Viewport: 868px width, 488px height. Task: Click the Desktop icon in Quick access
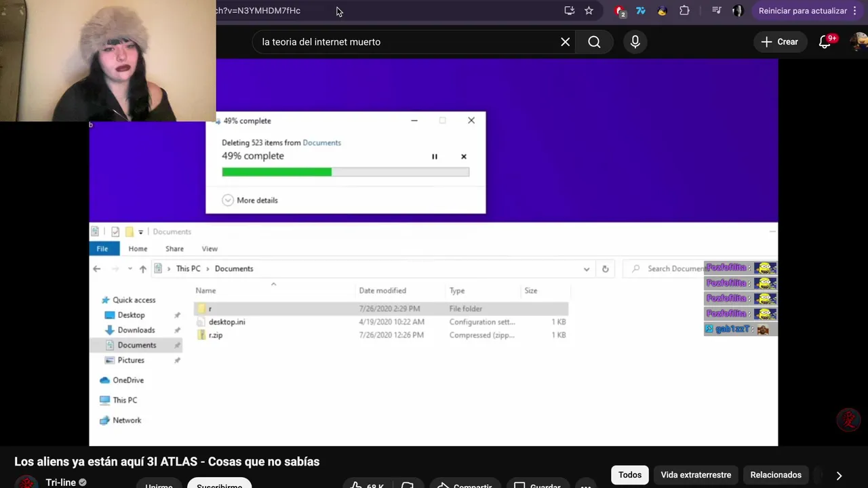[x=110, y=315]
